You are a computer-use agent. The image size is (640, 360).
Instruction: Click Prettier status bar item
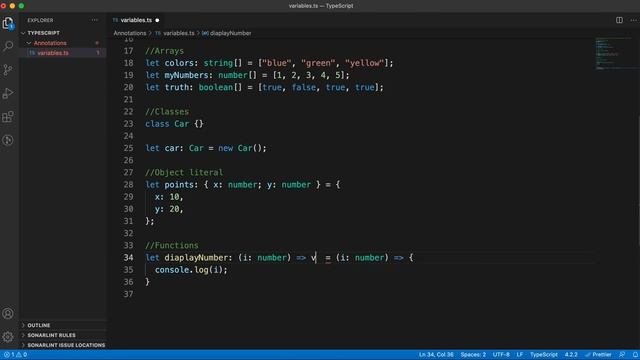[598, 355]
